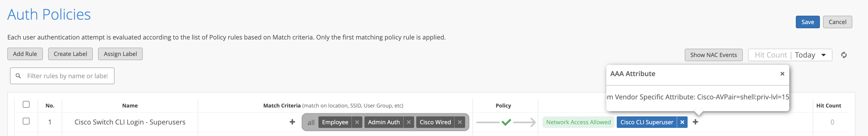Remove the Cisco Wired criteria tag
Image resolution: width=868 pixels, height=136 pixels.
(460, 122)
